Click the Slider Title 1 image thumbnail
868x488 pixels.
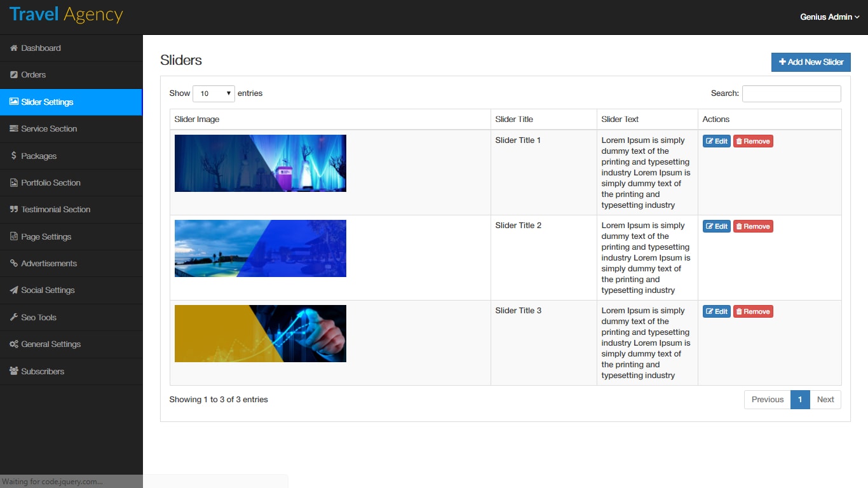coord(261,163)
